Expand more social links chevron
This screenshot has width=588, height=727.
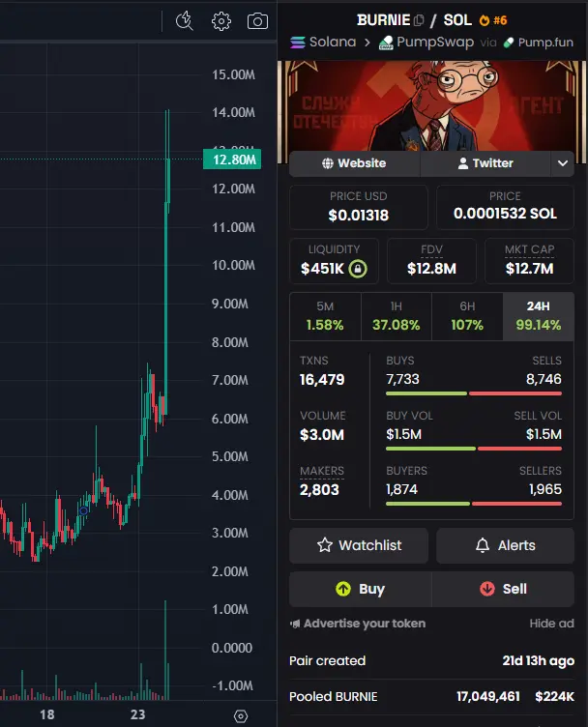point(563,163)
